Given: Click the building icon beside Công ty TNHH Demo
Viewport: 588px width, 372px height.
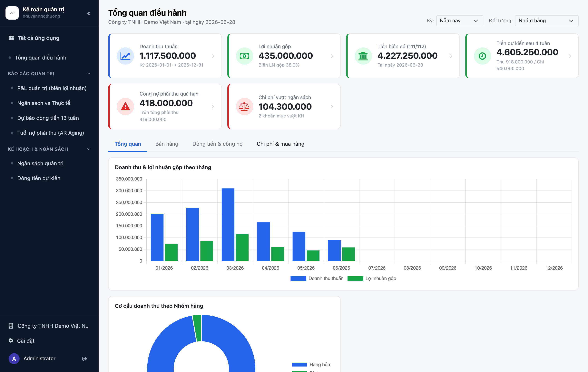Looking at the screenshot, I should tap(11, 326).
